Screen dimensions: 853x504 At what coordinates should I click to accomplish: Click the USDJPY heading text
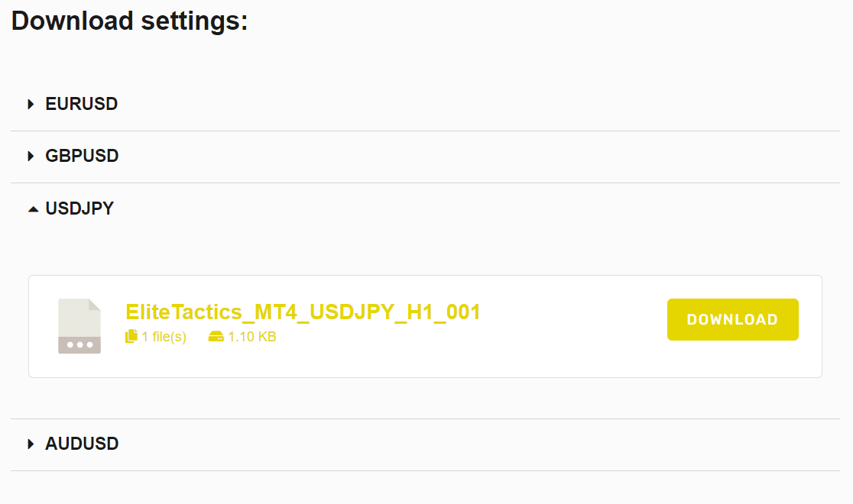coord(79,208)
